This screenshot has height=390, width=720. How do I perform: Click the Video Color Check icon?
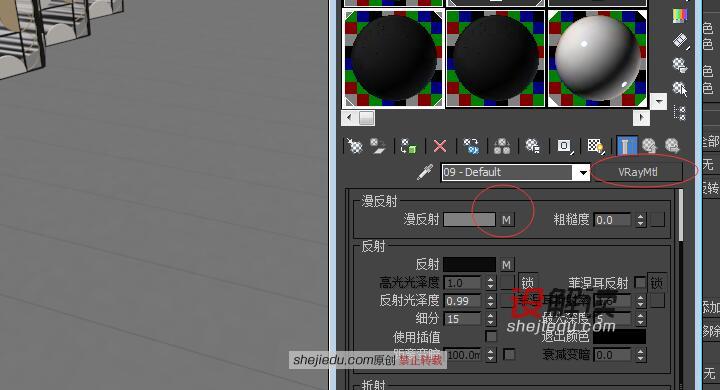click(680, 17)
